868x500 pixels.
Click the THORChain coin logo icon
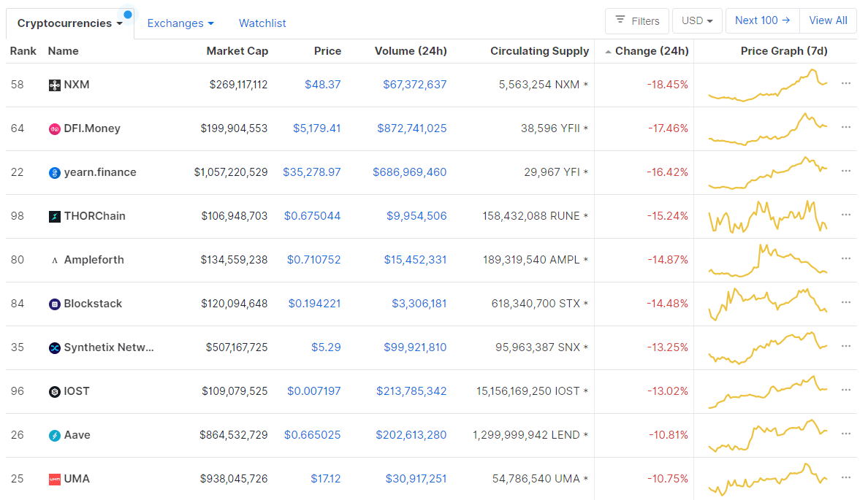(54, 216)
